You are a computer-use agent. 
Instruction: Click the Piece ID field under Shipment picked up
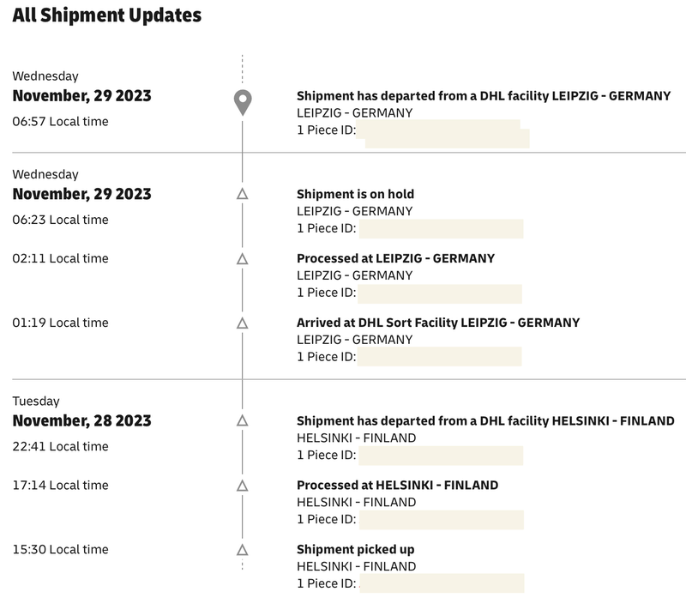click(442, 583)
